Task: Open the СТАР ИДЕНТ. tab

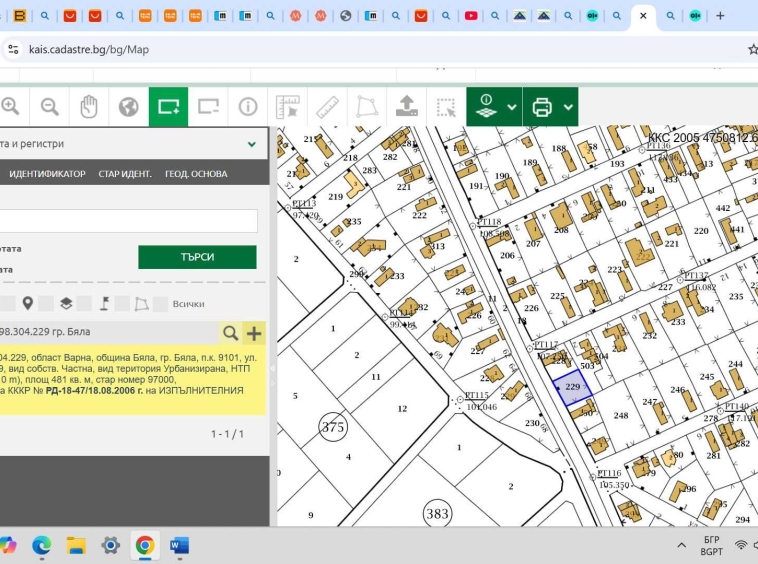Action: (125, 174)
